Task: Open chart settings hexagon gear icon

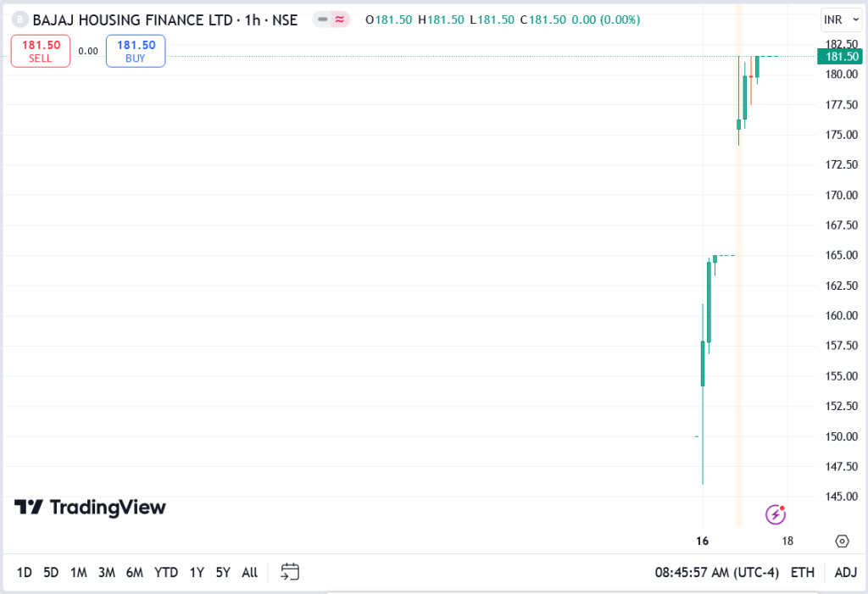Action: [842, 541]
